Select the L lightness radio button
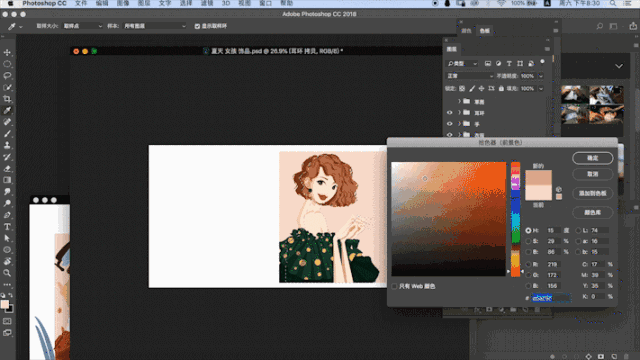This screenshot has width=640, height=360. pos(578,231)
